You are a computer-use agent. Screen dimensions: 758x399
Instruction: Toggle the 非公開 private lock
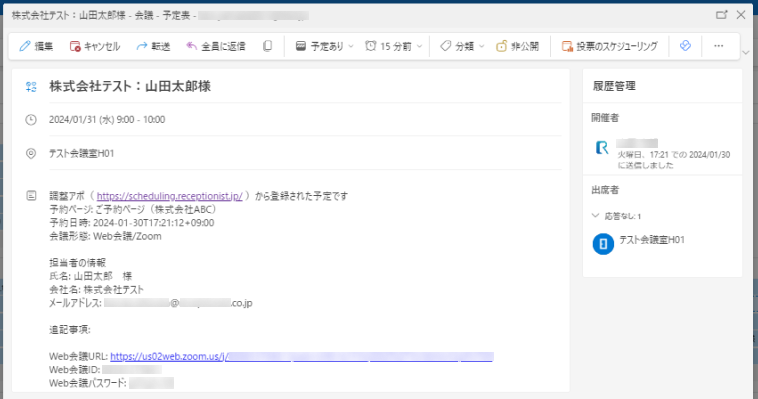point(517,46)
